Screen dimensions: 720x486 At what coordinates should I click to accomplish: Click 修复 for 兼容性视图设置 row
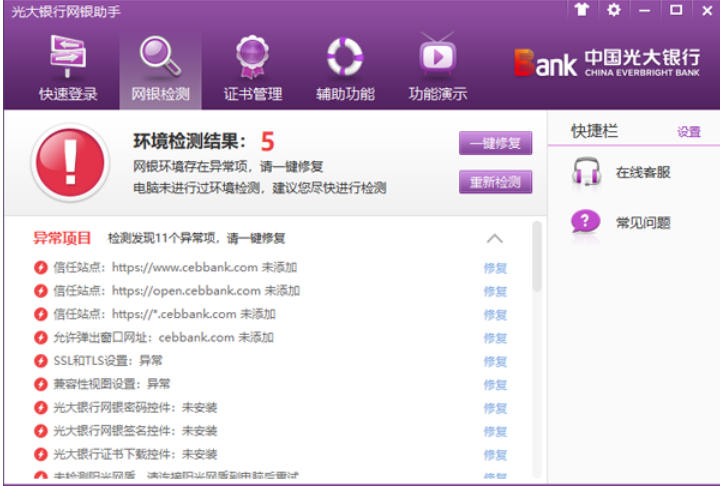(x=495, y=384)
